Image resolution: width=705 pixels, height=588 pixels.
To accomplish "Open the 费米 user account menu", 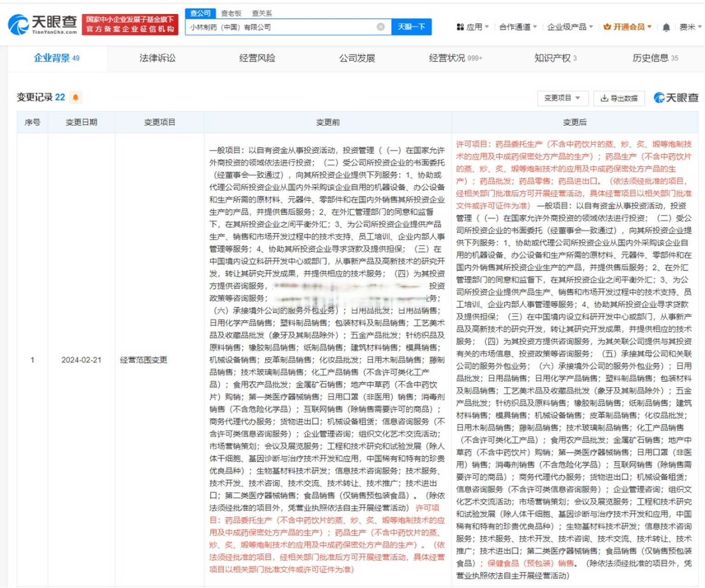I will click(x=690, y=27).
